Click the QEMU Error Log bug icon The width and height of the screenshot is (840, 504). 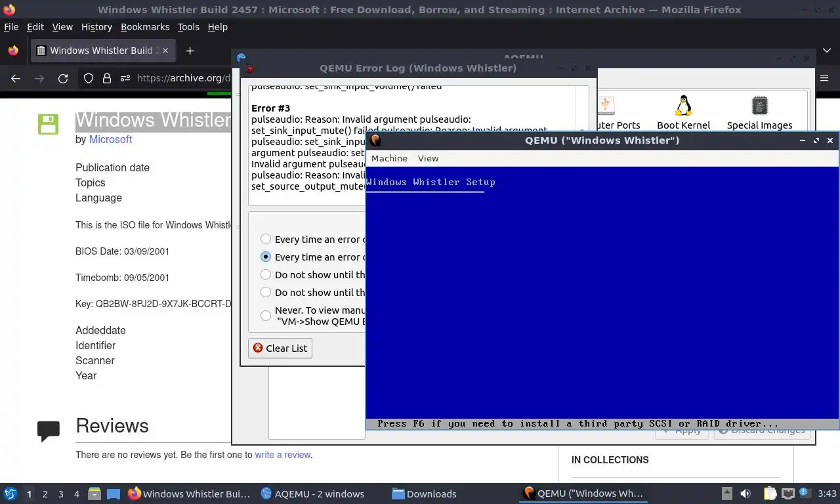click(x=249, y=68)
